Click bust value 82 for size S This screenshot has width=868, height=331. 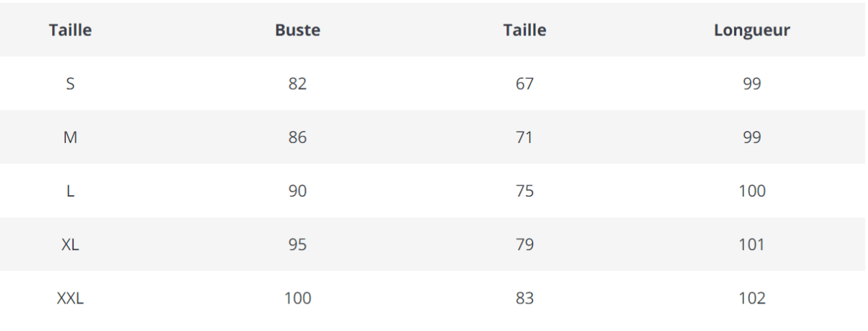point(297,84)
